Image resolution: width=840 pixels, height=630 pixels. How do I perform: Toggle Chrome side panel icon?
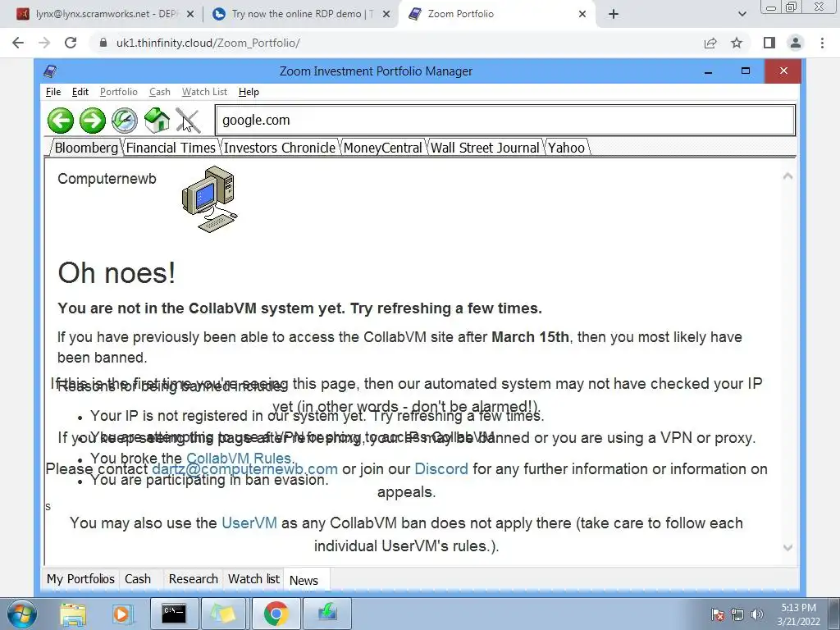coord(769,43)
